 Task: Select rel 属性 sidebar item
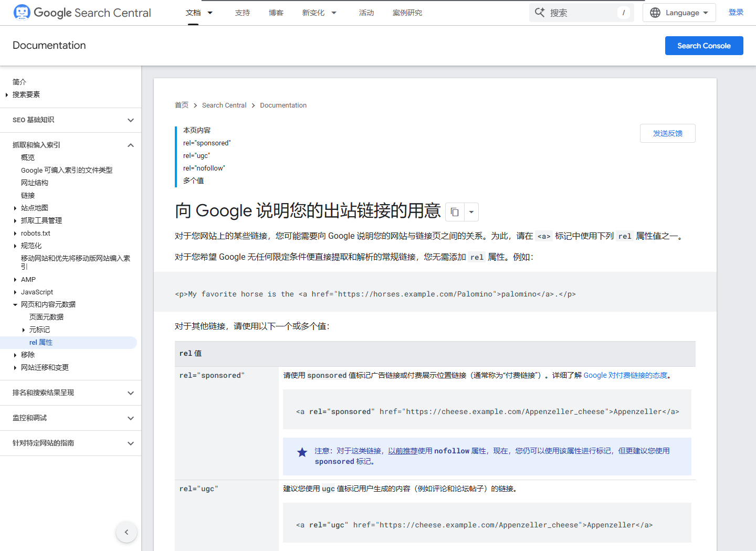coord(68,343)
